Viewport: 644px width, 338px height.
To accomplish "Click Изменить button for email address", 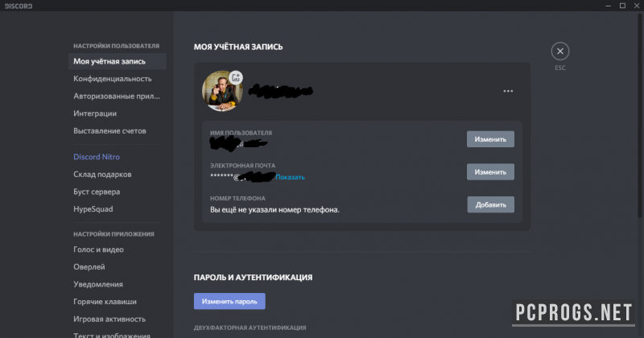I will pyautogui.click(x=490, y=172).
